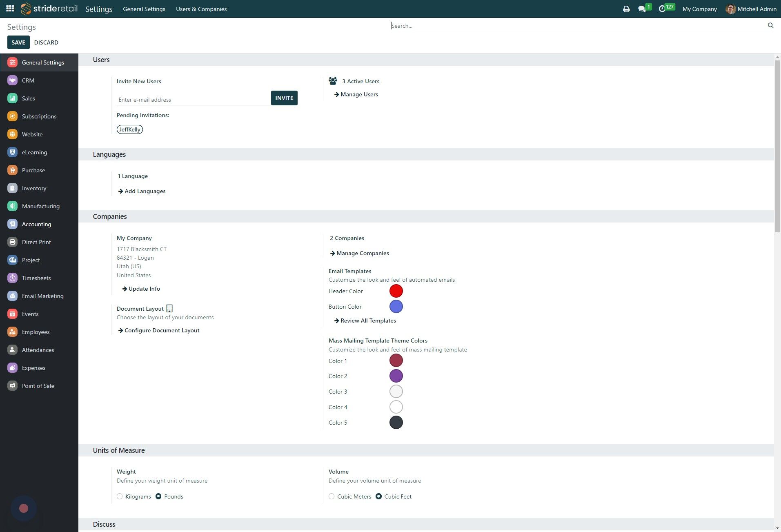Choose Cubic Meters volume unit

pos(332,496)
